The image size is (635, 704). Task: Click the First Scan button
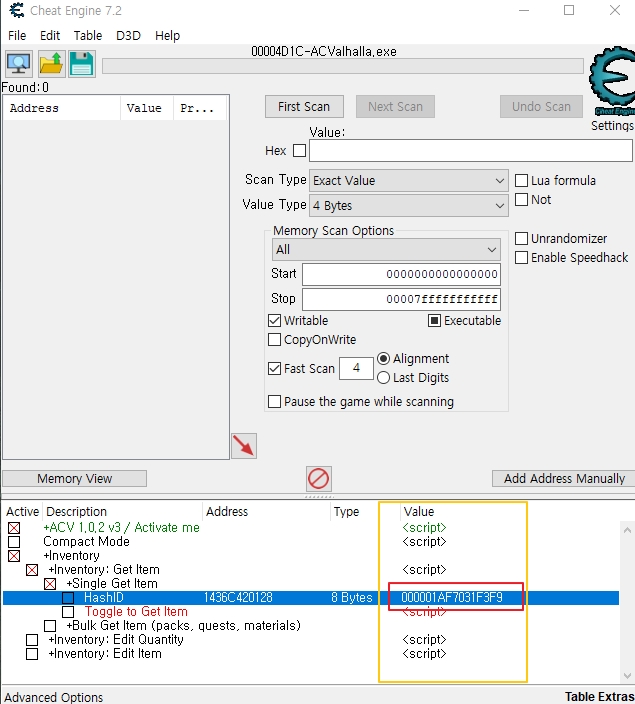304,107
